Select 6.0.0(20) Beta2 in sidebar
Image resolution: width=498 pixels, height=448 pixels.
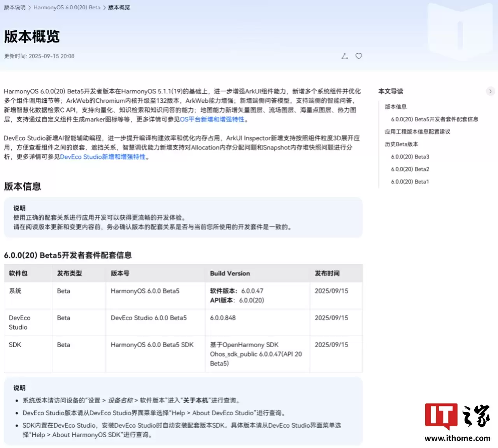[x=410, y=169]
